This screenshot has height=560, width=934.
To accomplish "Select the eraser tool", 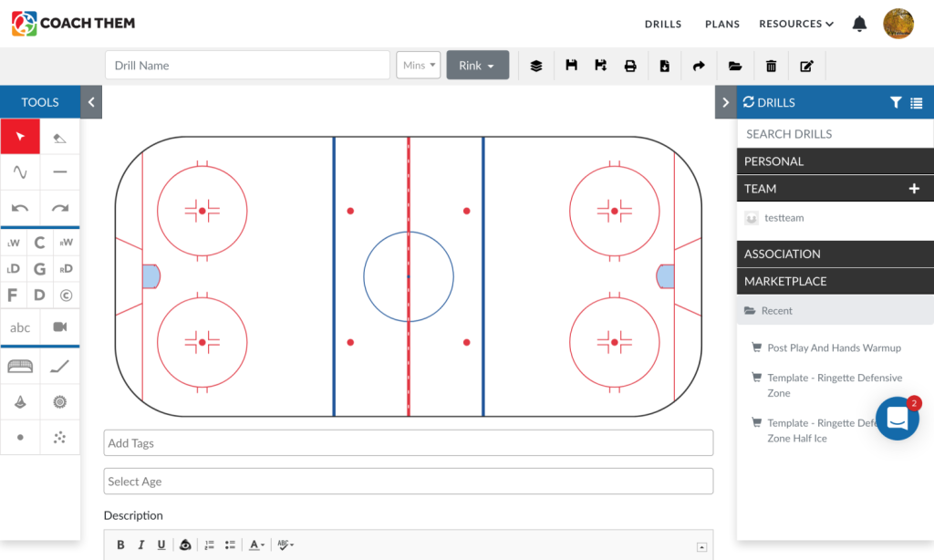I will [x=59, y=137].
